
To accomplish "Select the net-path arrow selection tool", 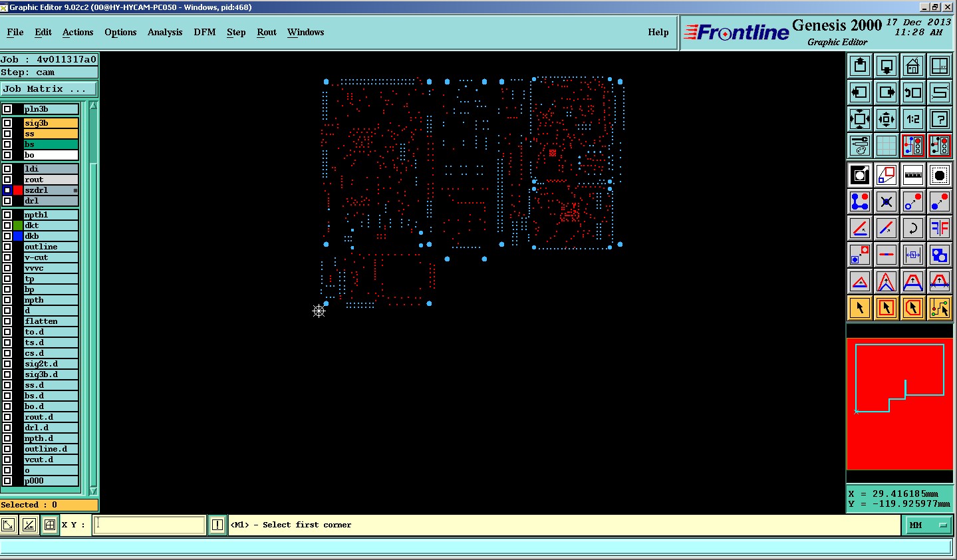I will 940,308.
